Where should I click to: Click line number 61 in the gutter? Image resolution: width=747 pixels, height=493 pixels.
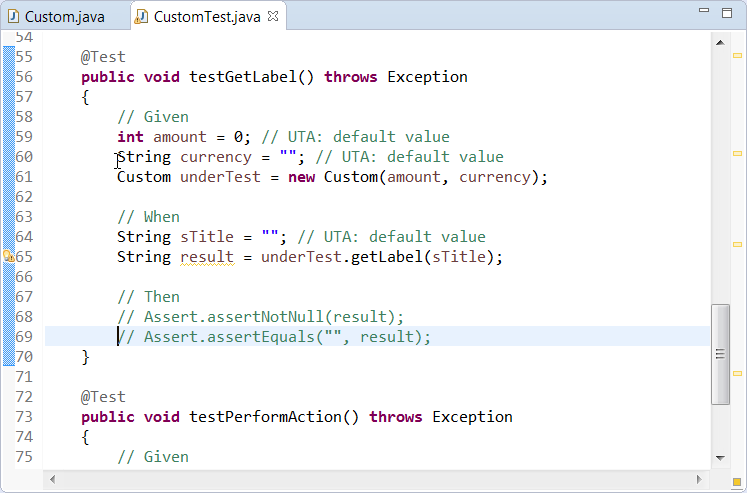click(24, 177)
